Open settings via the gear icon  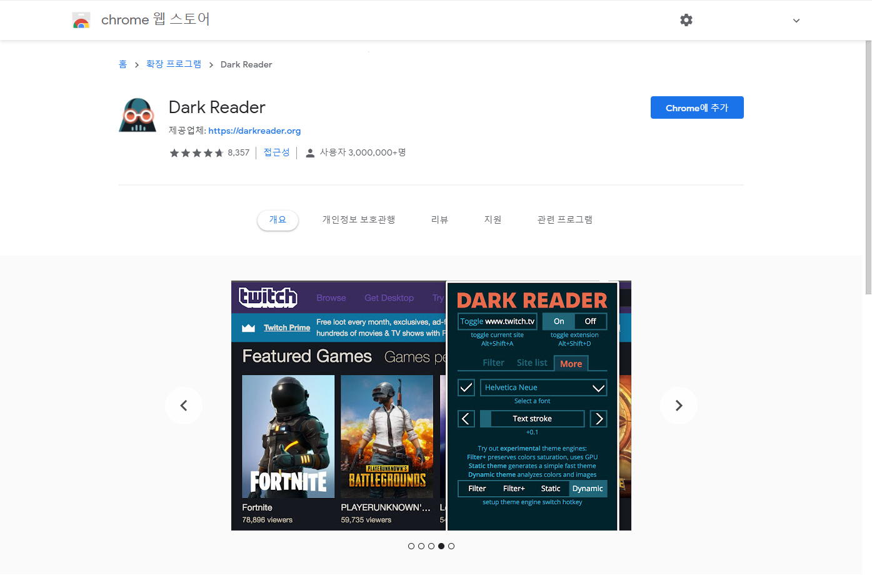coord(686,20)
